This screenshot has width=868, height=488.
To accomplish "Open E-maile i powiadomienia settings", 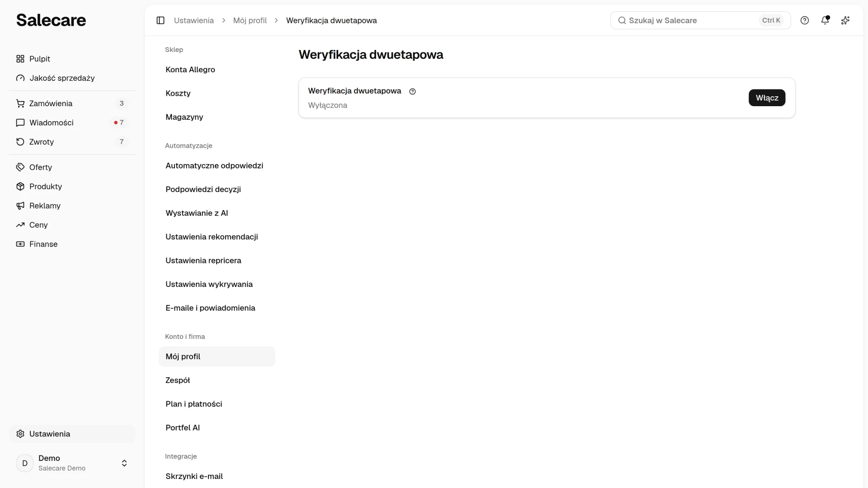I will [x=217, y=308].
